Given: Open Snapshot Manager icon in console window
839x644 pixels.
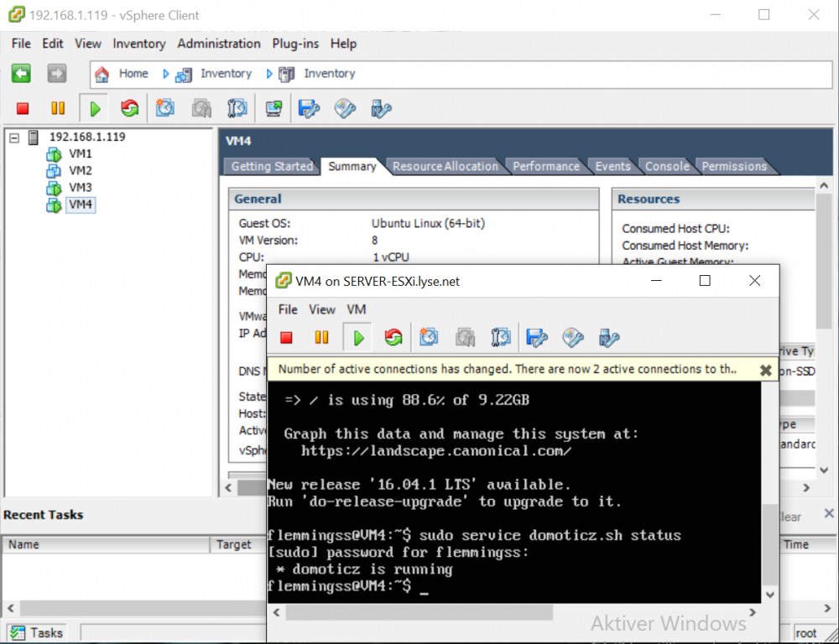Looking at the screenshot, I should pyautogui.click(x=501, y=337).
